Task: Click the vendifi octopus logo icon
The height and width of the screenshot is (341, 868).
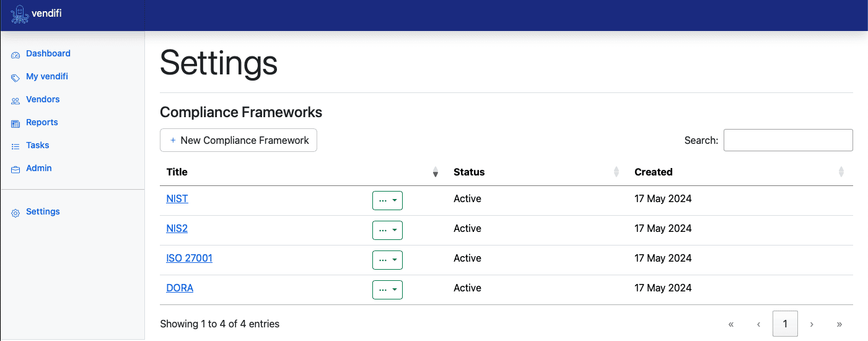Action: coord(20,14)
